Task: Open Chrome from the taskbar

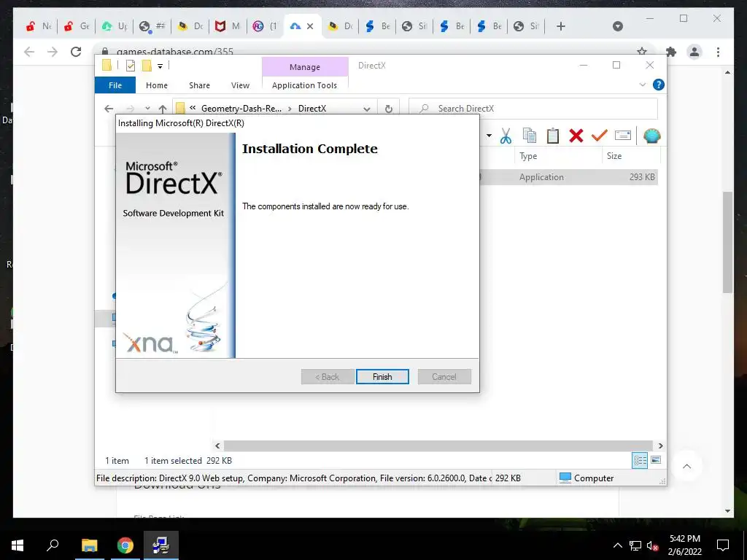Action: (x=125, y=545)
